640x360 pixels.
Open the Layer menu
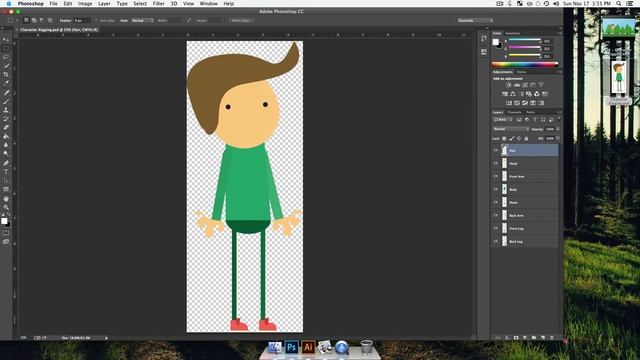(104, 3)
